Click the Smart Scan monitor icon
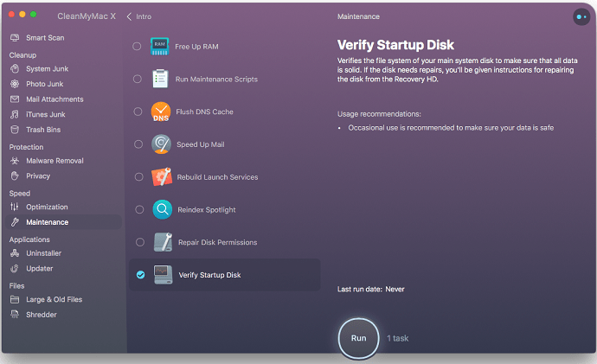This screenshot has height=364, width=597. pyautogui.click(x=15, y=38)
